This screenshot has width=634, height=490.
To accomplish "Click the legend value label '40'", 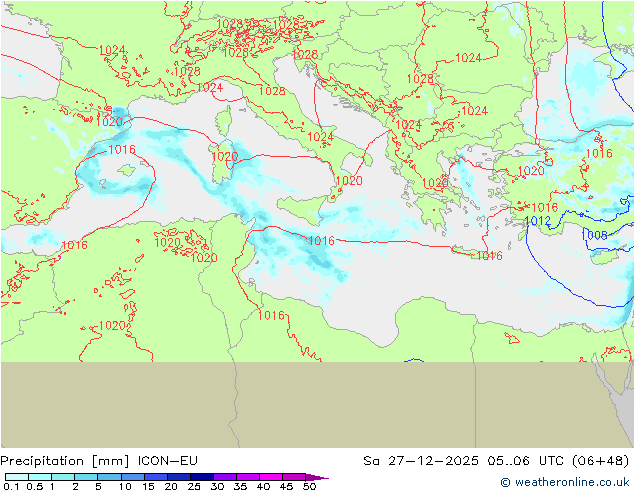I will 263,486.
